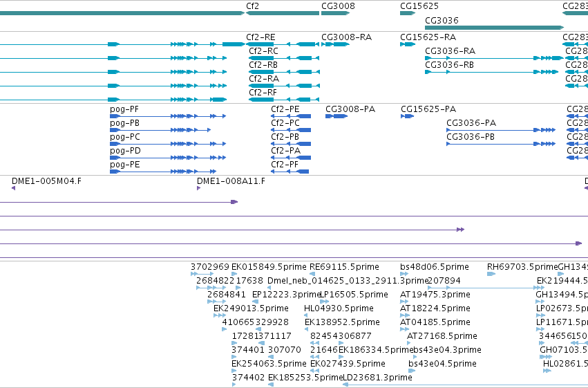
Task: Select the AT27168.5prime EST label
Action: pos(442,336)
